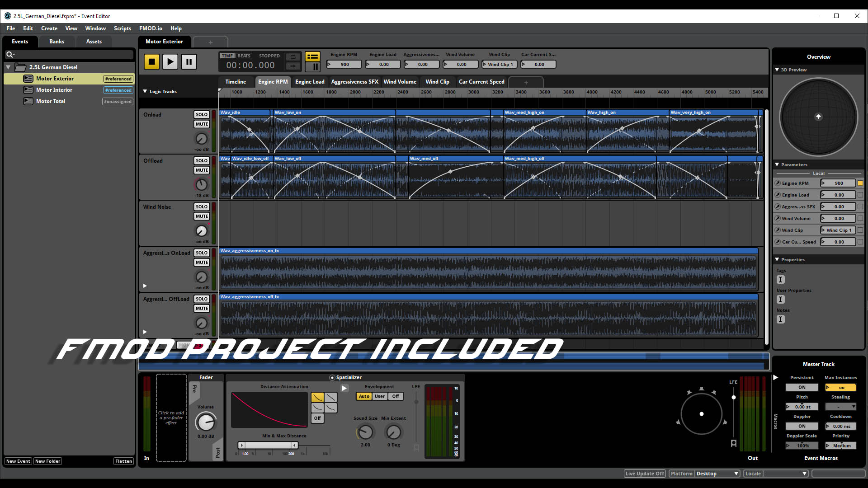Collapse the Logic Tracks section

145,91
